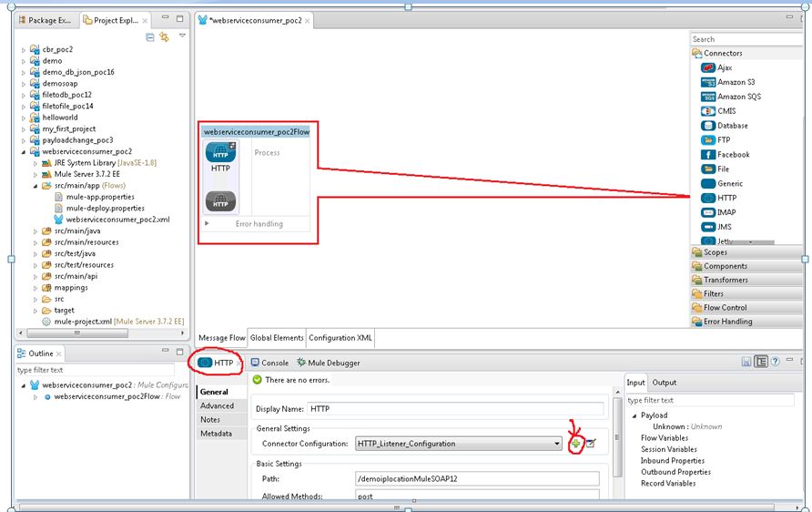This screenshot has height=512, width=812.
Task: Select the Notes properties section
Action: point(221,420)
